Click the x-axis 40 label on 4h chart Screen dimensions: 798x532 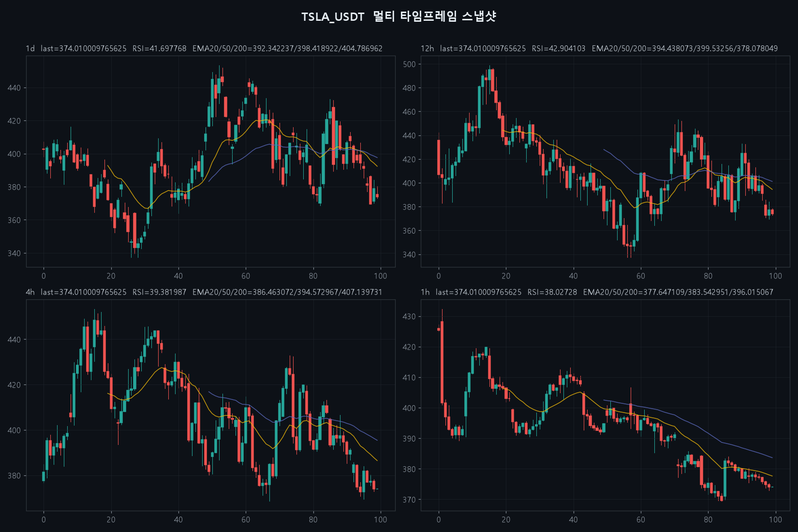(178, 520)
